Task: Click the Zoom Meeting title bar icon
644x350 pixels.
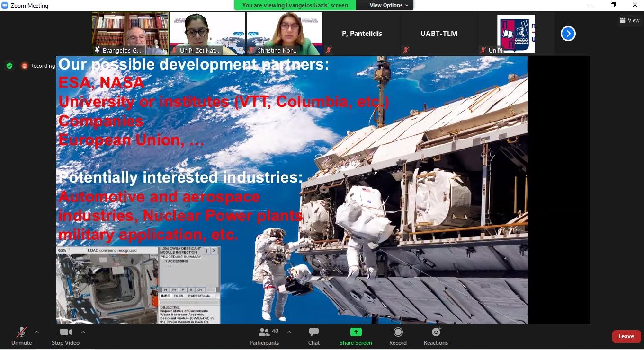Action: [5, 5]
